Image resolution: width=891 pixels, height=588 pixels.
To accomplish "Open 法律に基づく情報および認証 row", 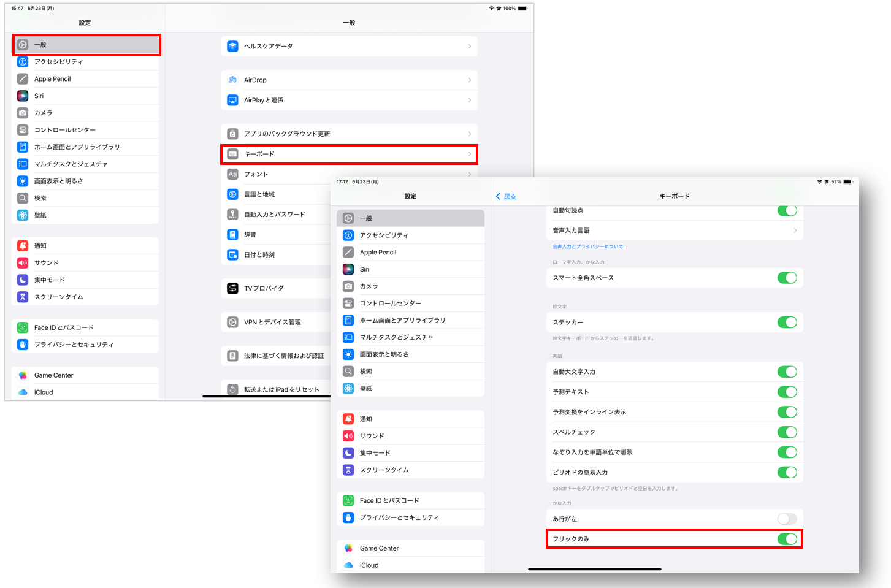I will (276, 356).
